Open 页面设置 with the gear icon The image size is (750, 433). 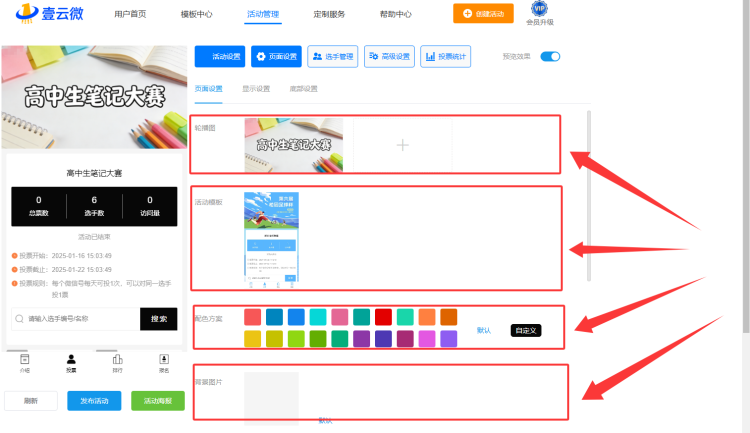pyautogui.click(x=276, y=56)
